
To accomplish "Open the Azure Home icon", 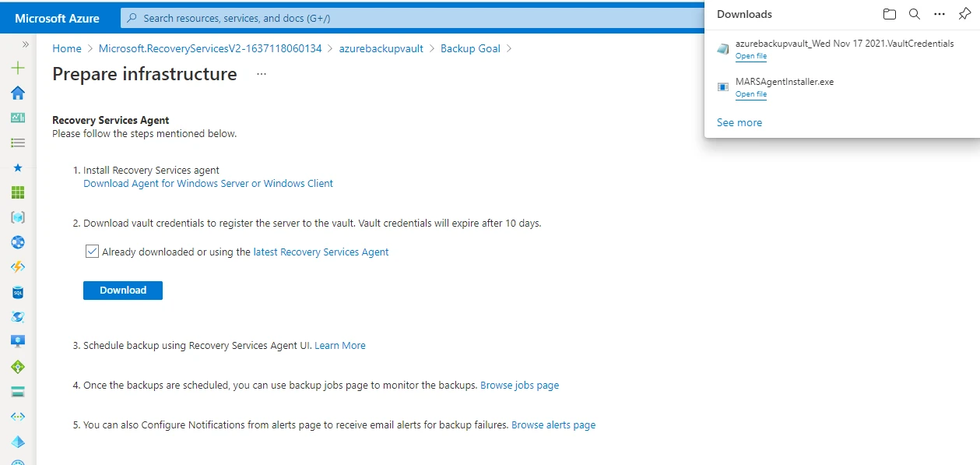I will 17,93.
